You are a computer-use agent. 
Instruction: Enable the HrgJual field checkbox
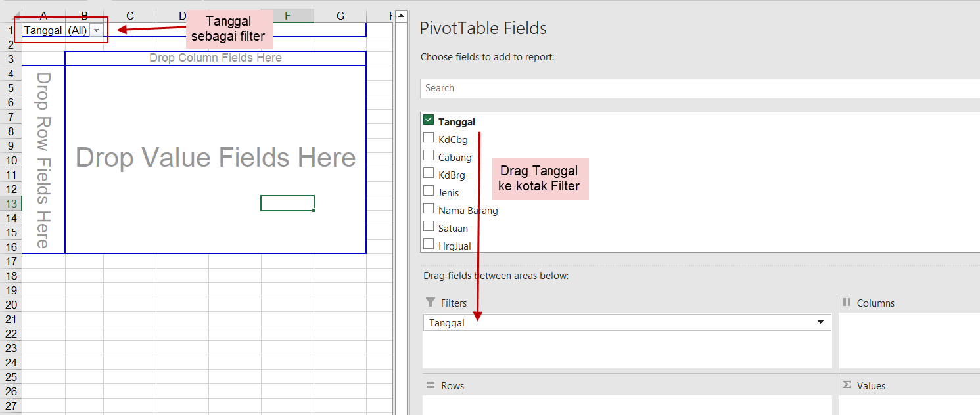[429, 244]
